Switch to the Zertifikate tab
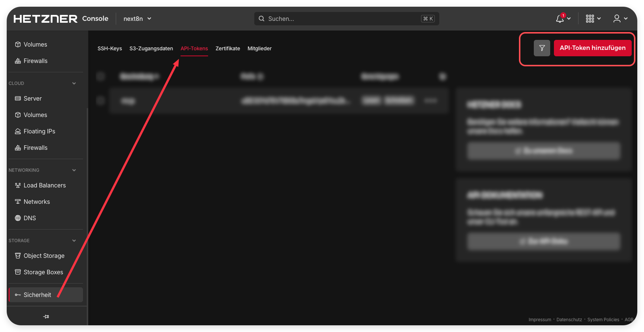The width and height of the screenshot is (644, 332). (x=228, y=48)
